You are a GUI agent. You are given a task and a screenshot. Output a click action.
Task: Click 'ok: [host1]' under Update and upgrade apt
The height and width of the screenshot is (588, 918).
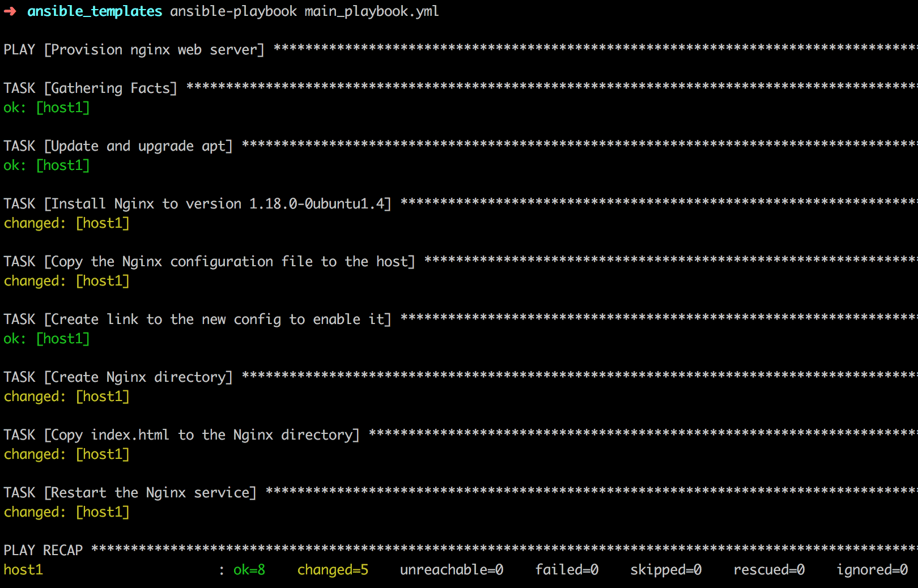pos(46,165)
